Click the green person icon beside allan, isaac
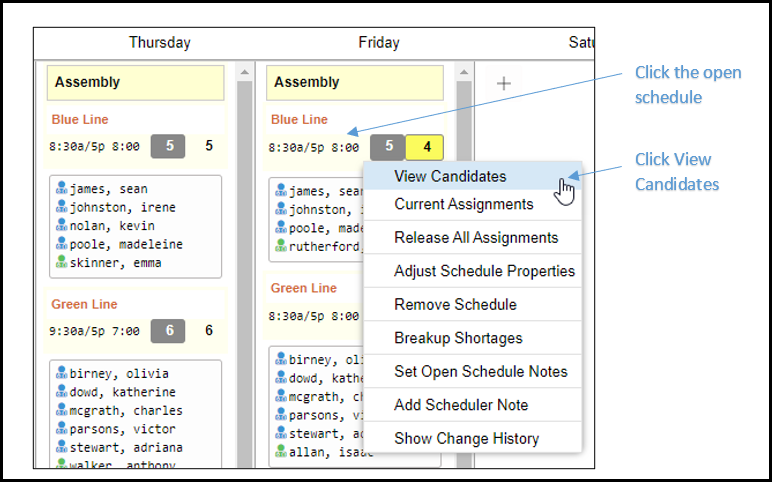The width and height of the screenshot is (772, 482). tap(281, 450)
